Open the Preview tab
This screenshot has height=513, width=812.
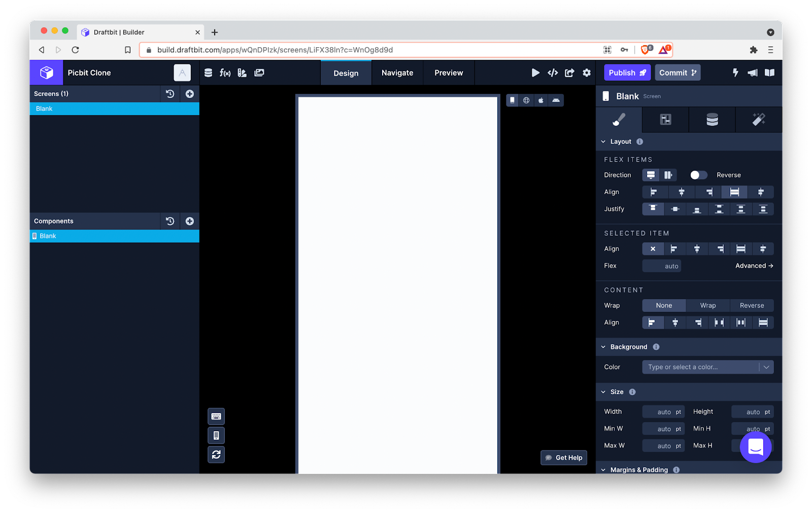pyautogui.click(x=448, y=73)
